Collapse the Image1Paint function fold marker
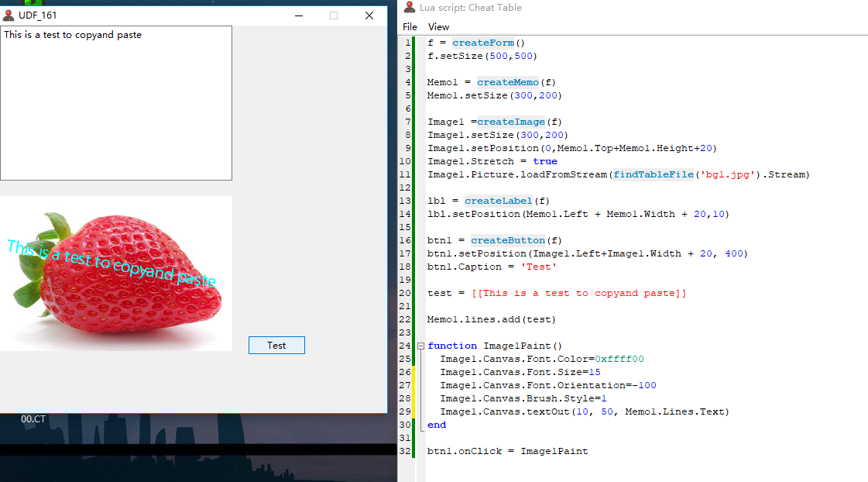 (x=420, y=346)
